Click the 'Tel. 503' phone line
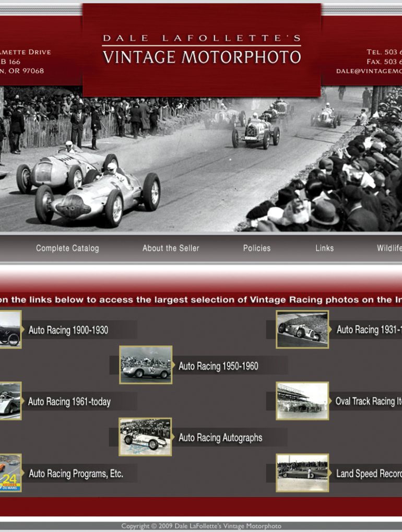The width and height of the screenshot is (402, 532). pos(384,52)
